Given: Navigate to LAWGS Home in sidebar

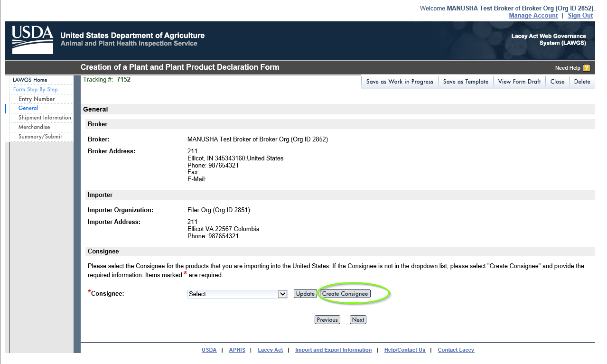Looking at the screenshot, I should click(x=30, y=80).
